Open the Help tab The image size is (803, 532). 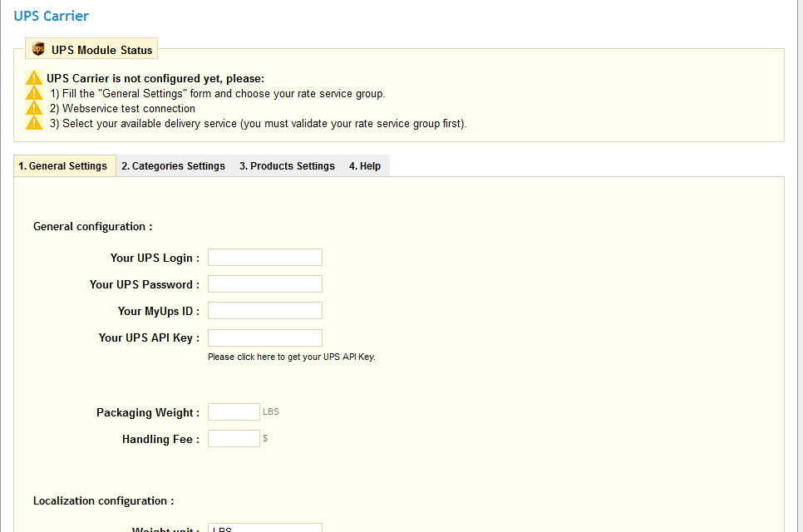[365, 166]
